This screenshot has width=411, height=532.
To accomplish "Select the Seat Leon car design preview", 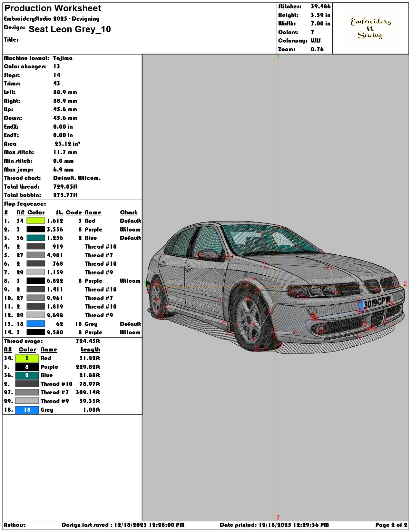I will 275,287.
